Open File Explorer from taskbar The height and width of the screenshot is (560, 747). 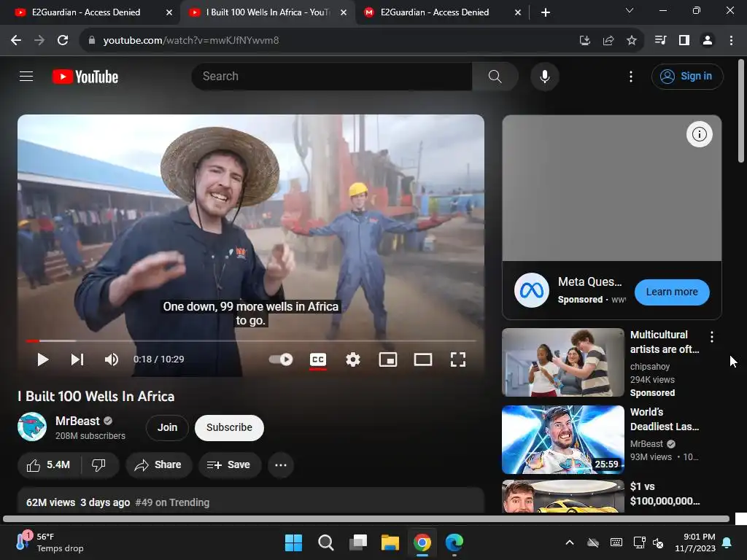(390, 542)
